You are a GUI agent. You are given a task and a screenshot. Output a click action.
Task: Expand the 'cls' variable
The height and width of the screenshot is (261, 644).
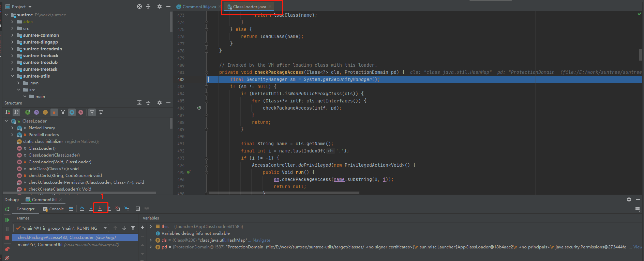151,240
